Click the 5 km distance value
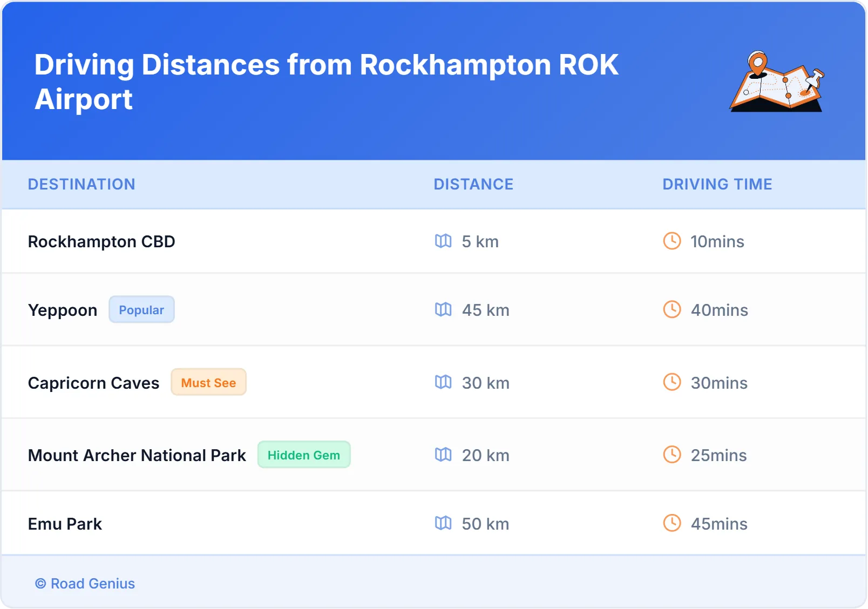868x609 pixels. point(480,241)
